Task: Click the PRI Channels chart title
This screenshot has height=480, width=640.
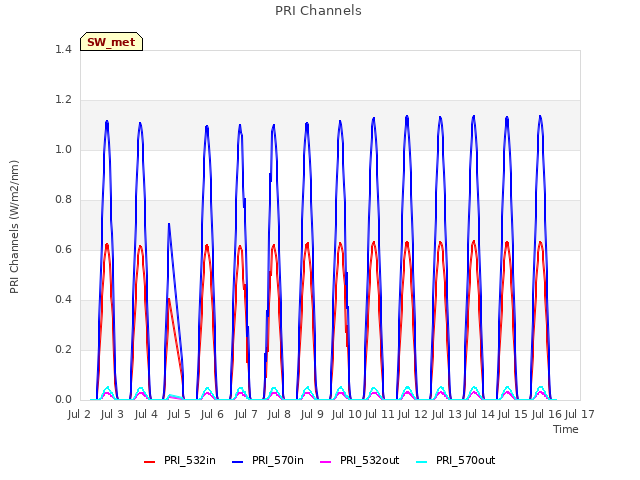Action: 318,11
